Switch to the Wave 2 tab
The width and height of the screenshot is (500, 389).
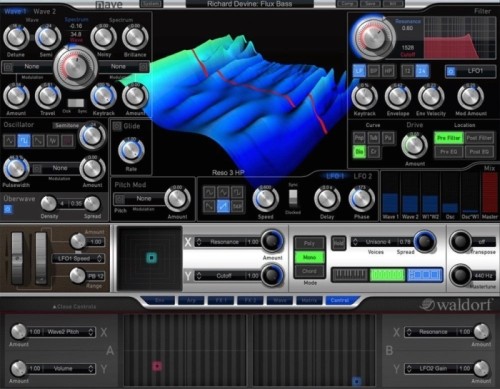[44, 12]
